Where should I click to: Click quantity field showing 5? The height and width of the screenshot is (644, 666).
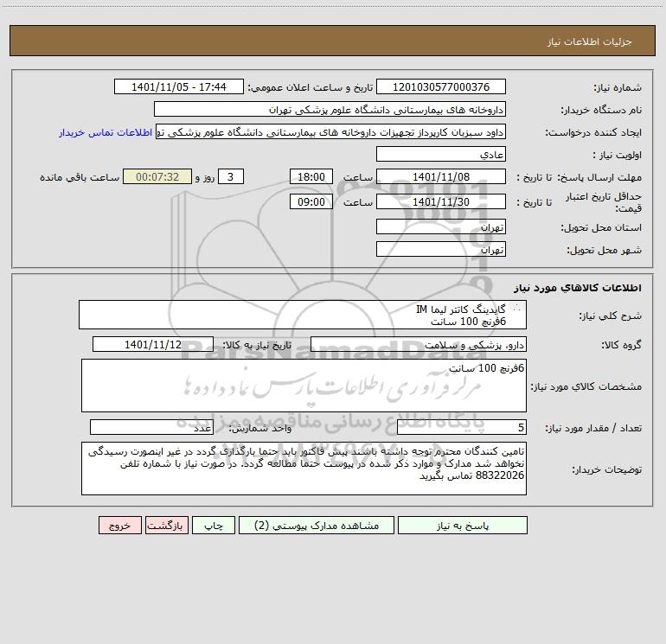(x=462, y=427)
